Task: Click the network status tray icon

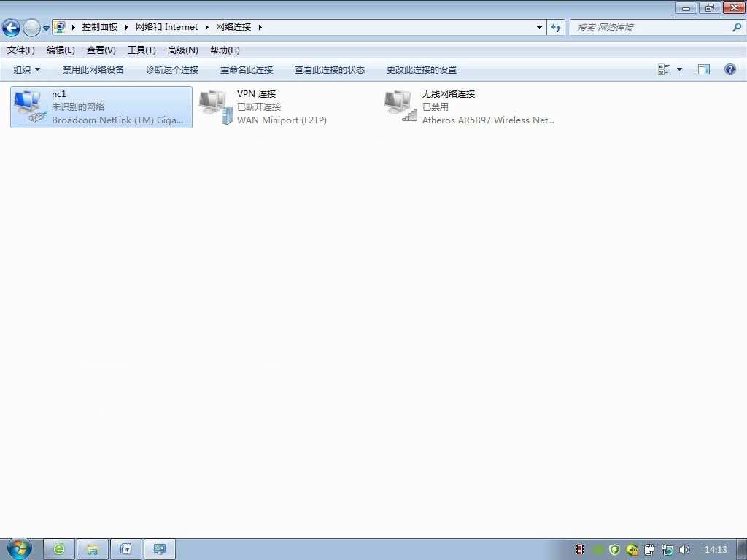Action: click(667, 550)
